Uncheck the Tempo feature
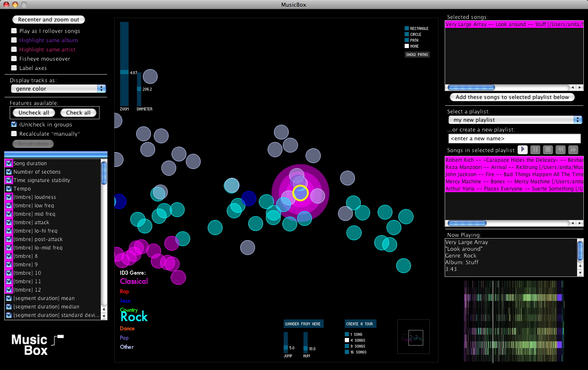Image resolution: width=588 pixels, height=370 pixels. (x=9, y=188)
